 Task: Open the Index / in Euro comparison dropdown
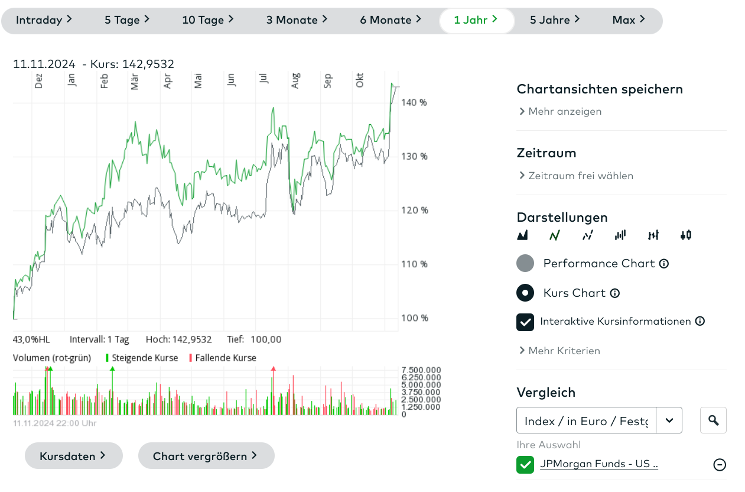pos(669,421)
